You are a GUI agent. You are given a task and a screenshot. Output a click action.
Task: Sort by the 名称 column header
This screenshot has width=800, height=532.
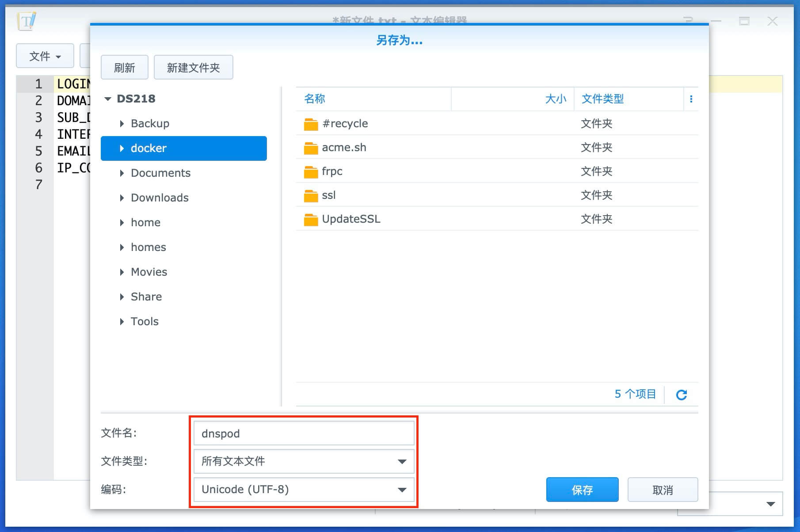(x=315, y=99)
